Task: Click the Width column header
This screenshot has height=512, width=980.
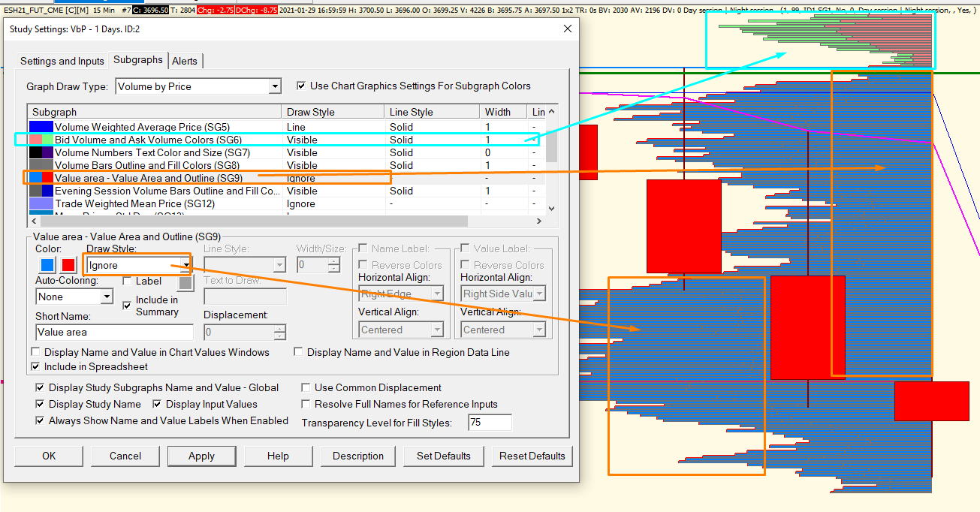Action: (x=503, y=112)
